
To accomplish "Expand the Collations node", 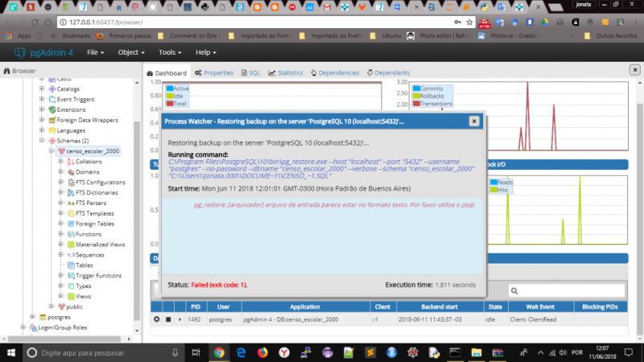I will point(61,162).
